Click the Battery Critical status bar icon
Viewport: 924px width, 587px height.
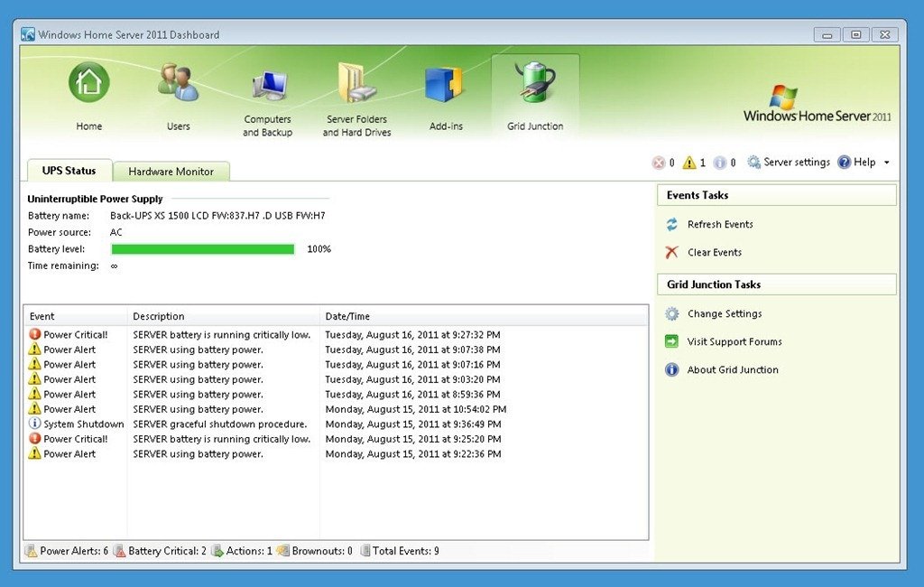[120, 551]
